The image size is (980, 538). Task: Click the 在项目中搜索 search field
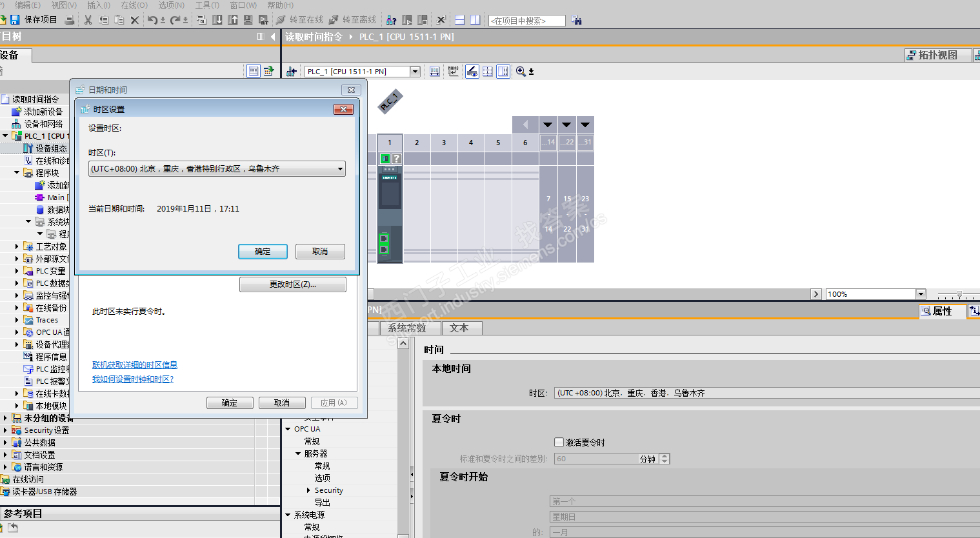(x=527, y=21)
